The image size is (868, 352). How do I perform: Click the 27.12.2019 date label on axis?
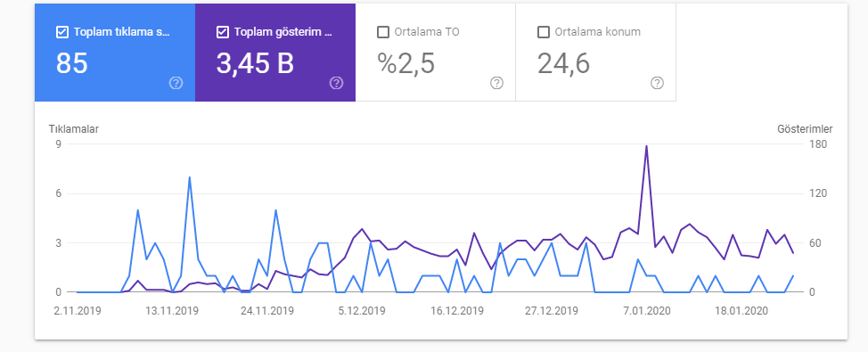pyautogui.click(x=552, y=310)
